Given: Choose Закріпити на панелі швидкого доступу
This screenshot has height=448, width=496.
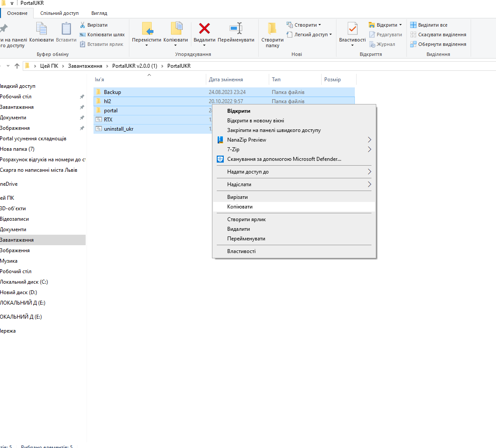Looking at the screenshot, I should click(x=294, y=130).
